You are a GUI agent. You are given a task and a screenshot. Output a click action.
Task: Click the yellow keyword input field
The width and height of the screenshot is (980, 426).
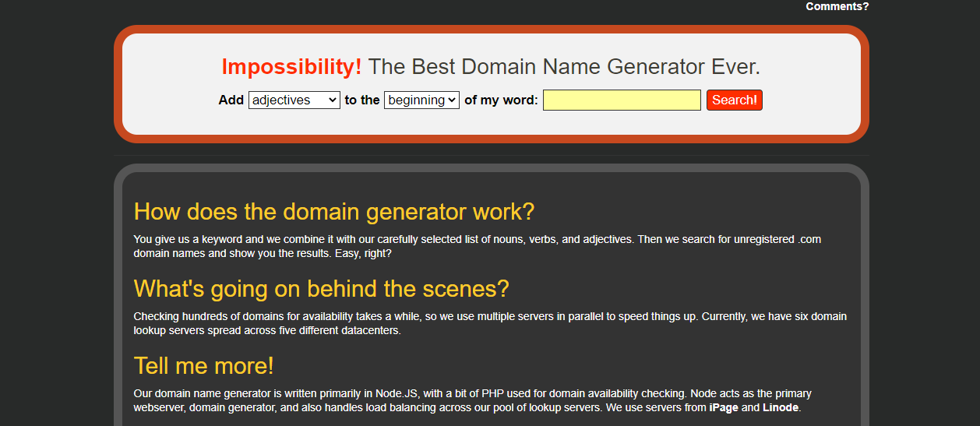(622, 100)
